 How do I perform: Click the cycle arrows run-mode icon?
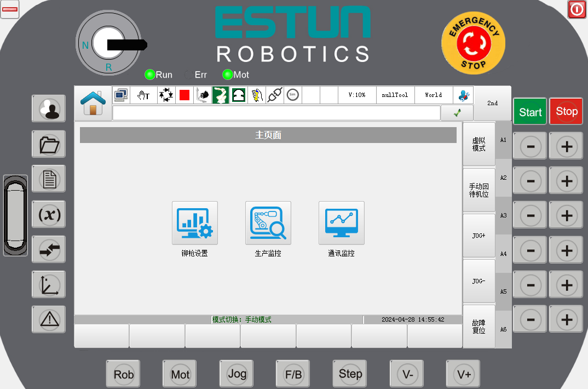pyautogui.click(x=166, y=95)
